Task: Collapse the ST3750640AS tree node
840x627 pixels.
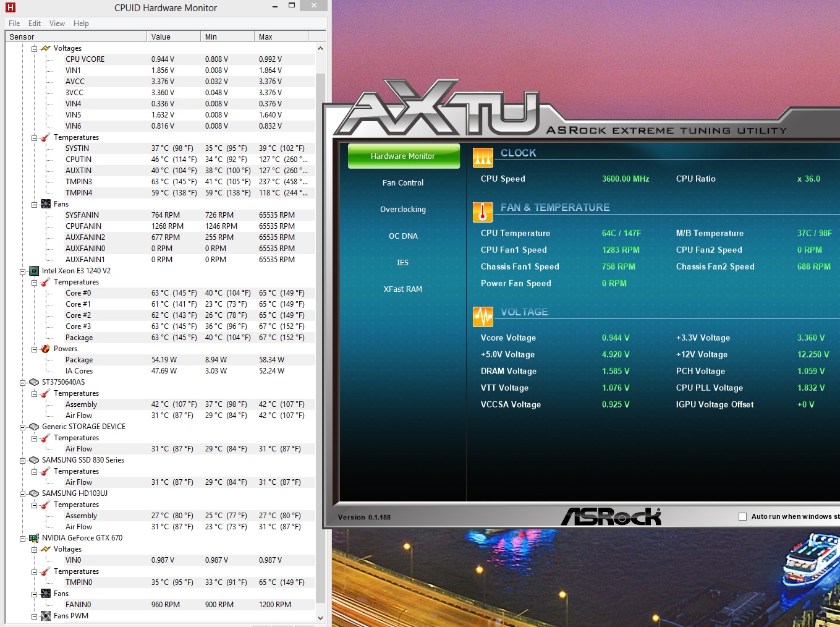Action: [x=23, y=382]
